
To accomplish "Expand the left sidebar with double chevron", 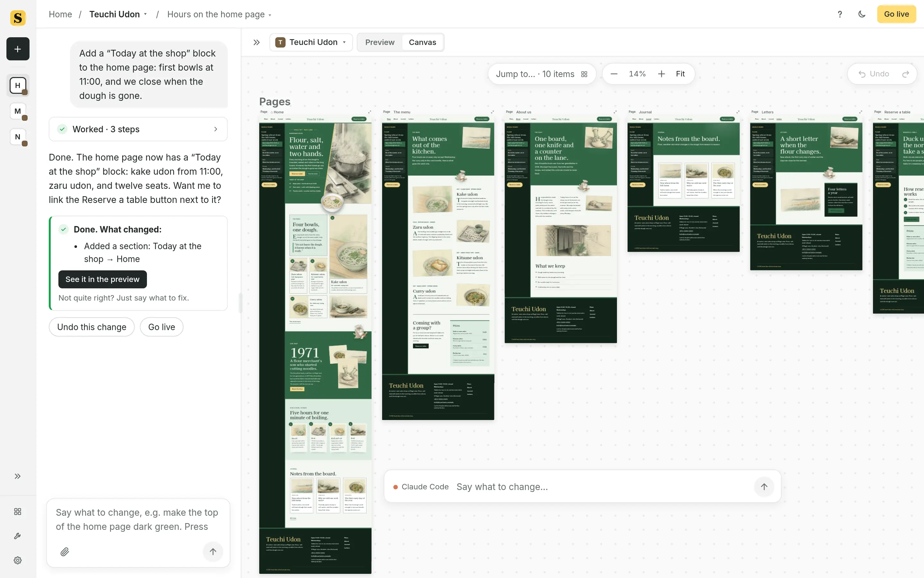I will 18,476.
